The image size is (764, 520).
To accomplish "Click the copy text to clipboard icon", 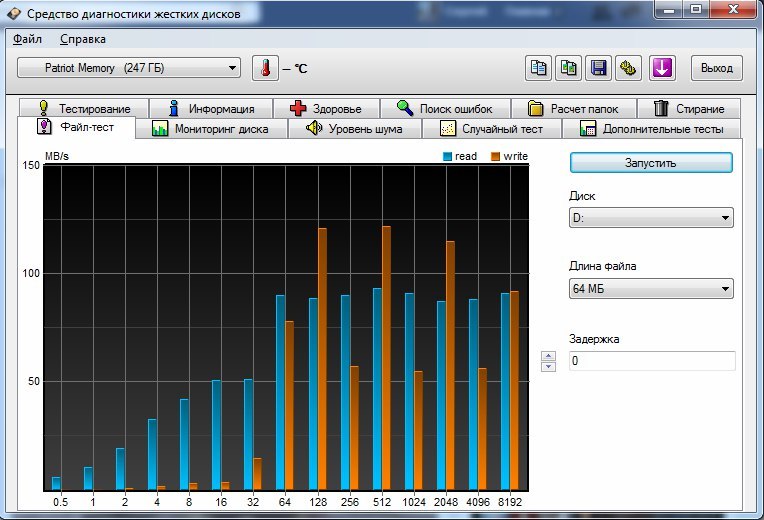I will pos(539,68).
